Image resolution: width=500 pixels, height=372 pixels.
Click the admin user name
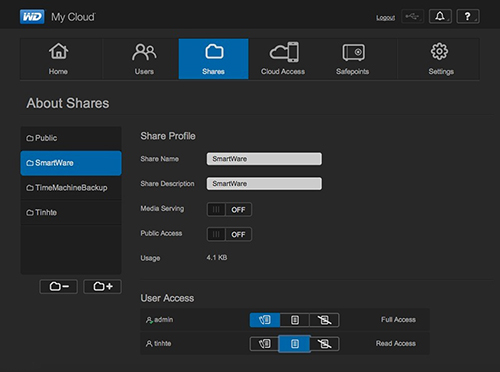click(x=164, y=320)
